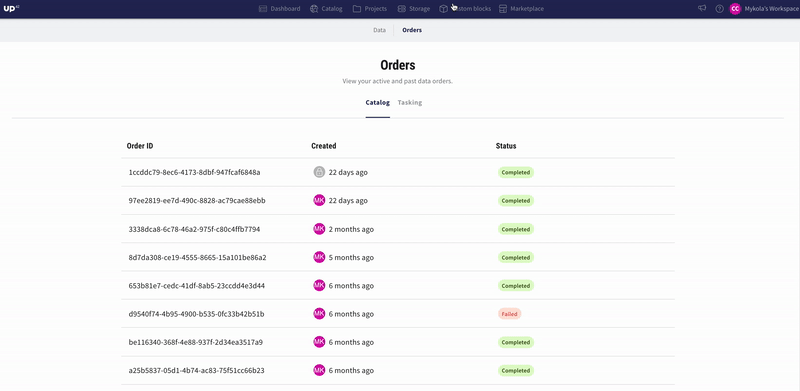Click the lock avatar on first order
The width and height of the screenshot is (800, 391).
[319, 172]
